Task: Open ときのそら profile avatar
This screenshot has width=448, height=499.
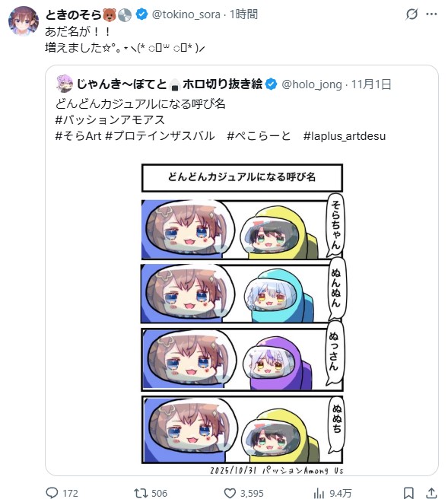Action: point(24,21)
